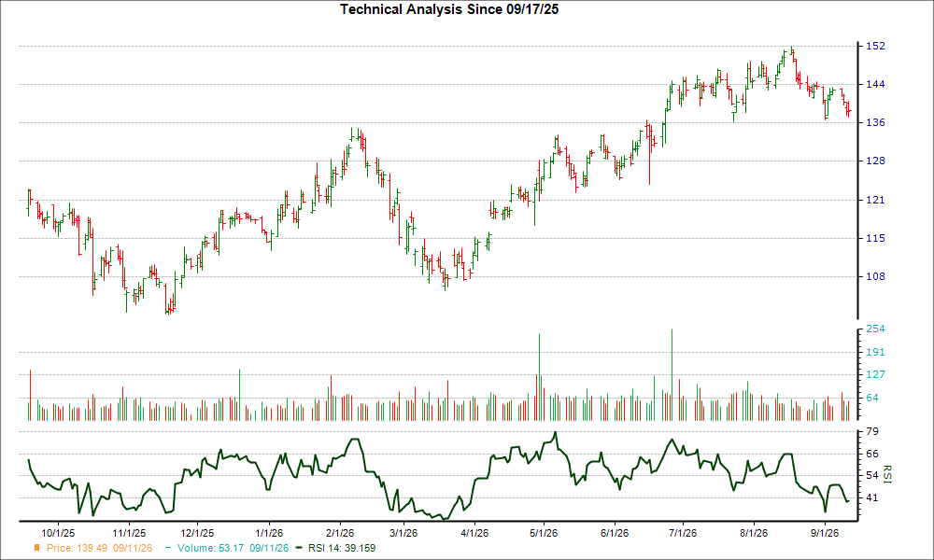Click the 54 RSI axis label
This screenshot has height=560, width=934.
872,475
